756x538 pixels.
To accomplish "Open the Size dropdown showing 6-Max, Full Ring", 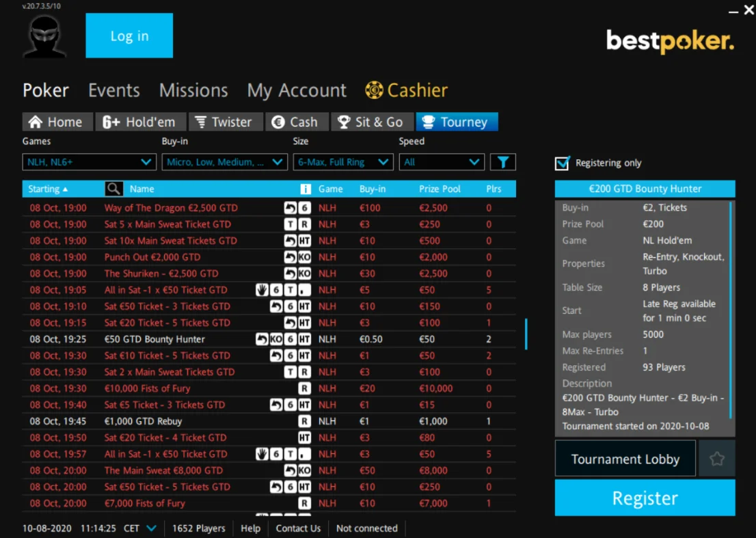I will [343, 162].
